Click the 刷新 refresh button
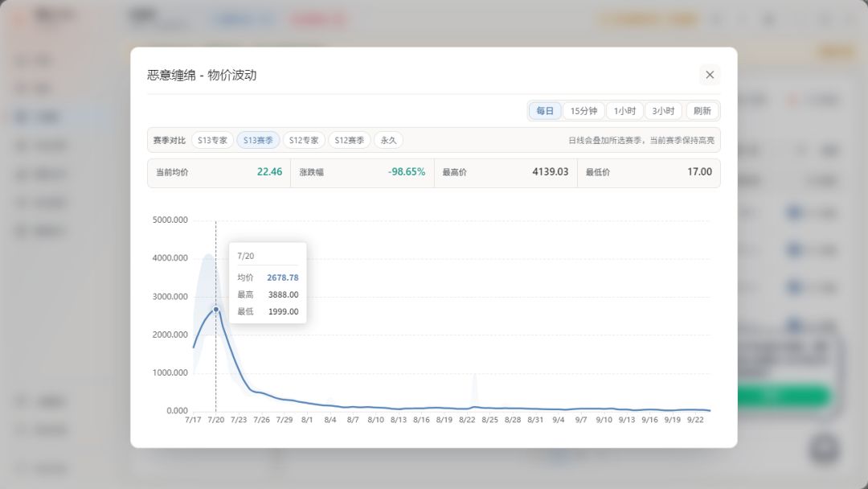This screenshot has width=868, height=489. pyautogui.click(x=702, y=111)
